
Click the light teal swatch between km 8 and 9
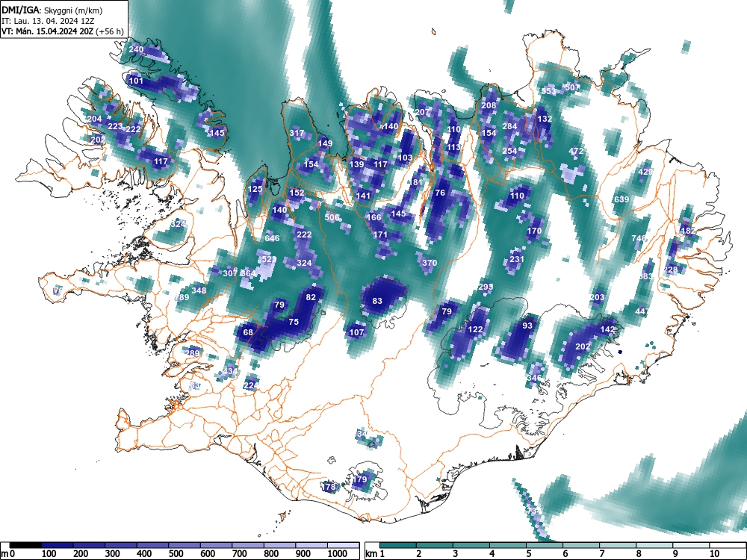654,545
